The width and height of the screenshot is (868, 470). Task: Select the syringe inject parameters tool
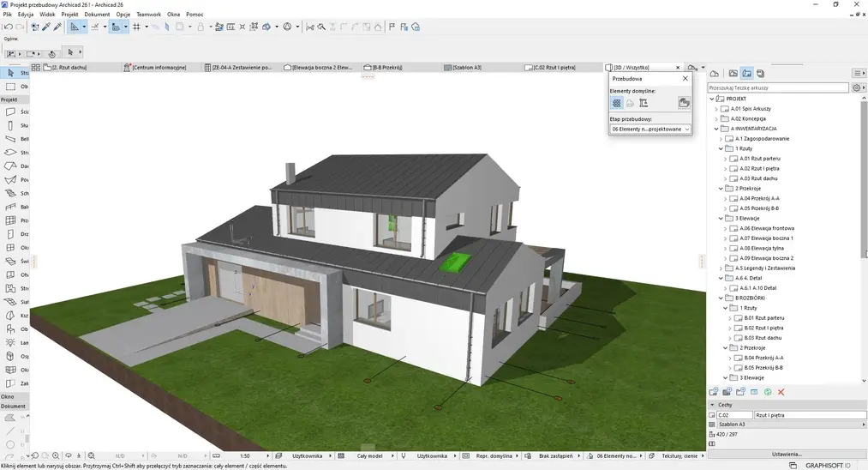point(57,27)
